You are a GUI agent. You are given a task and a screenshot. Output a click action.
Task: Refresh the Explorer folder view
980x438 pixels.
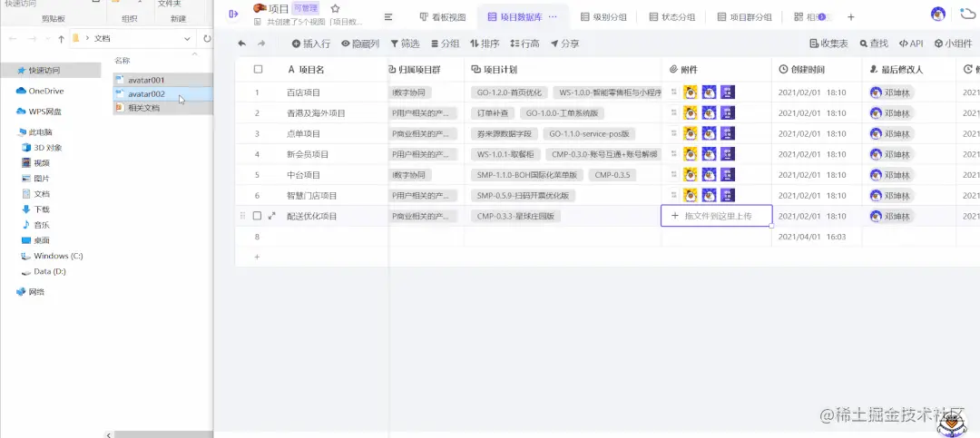[207, 39]
